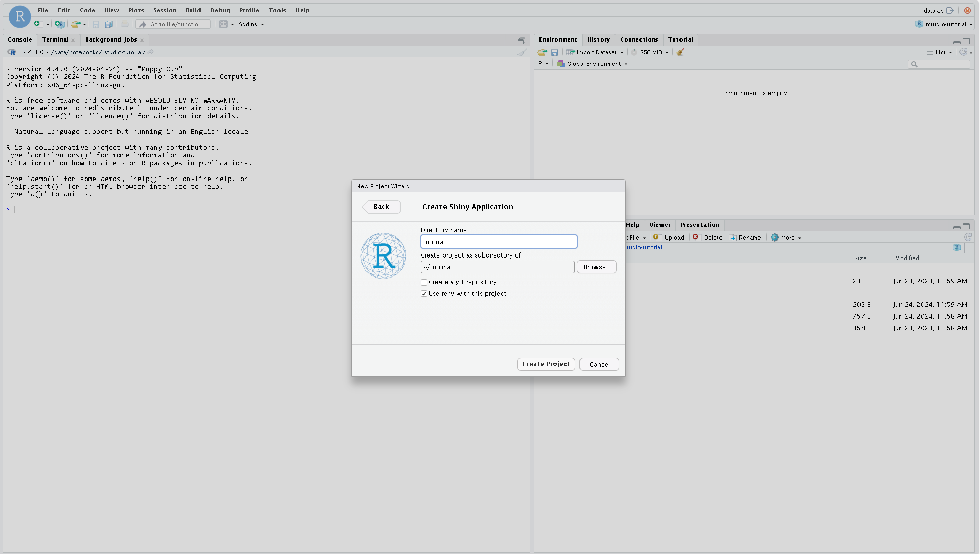Screen dimensions: 980x554
Task: Click the Save current document icon
Action: [96, 24]
